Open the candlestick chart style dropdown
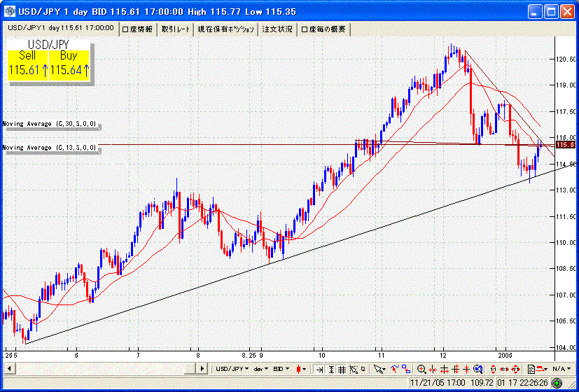 301,369
